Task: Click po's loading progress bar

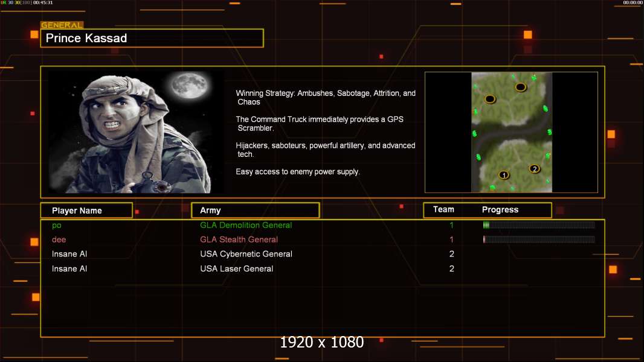Action: 539,224
